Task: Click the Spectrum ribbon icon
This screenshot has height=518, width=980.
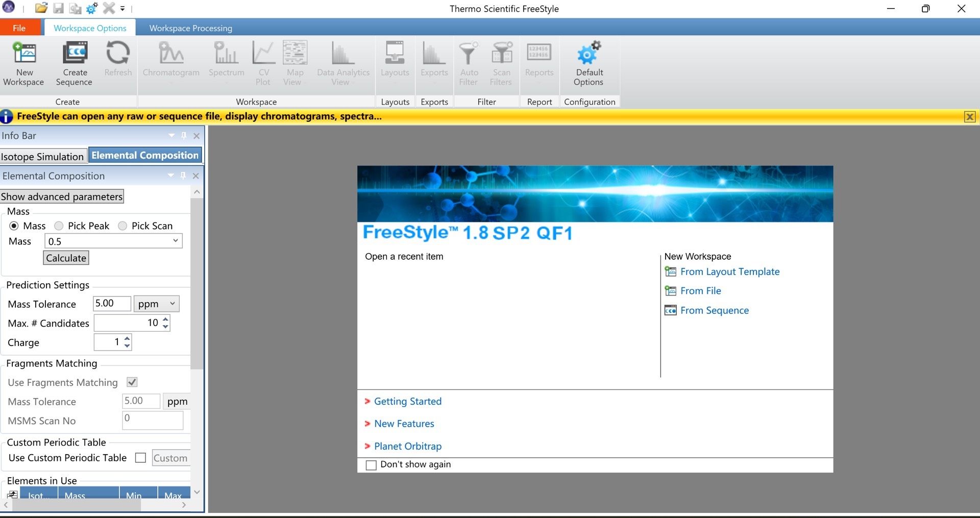Action: [x=226, y=53]
